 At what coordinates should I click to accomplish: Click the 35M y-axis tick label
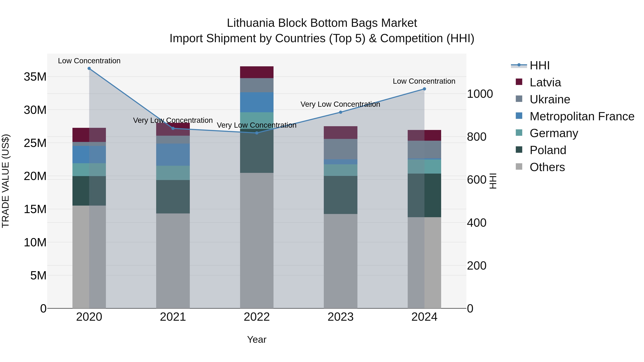coord(35,77)
